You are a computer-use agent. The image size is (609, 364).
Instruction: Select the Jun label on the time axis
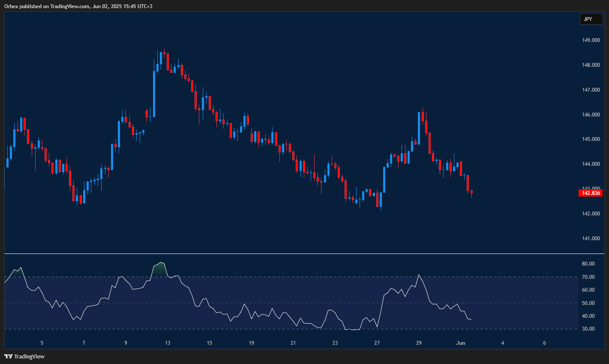461,343
